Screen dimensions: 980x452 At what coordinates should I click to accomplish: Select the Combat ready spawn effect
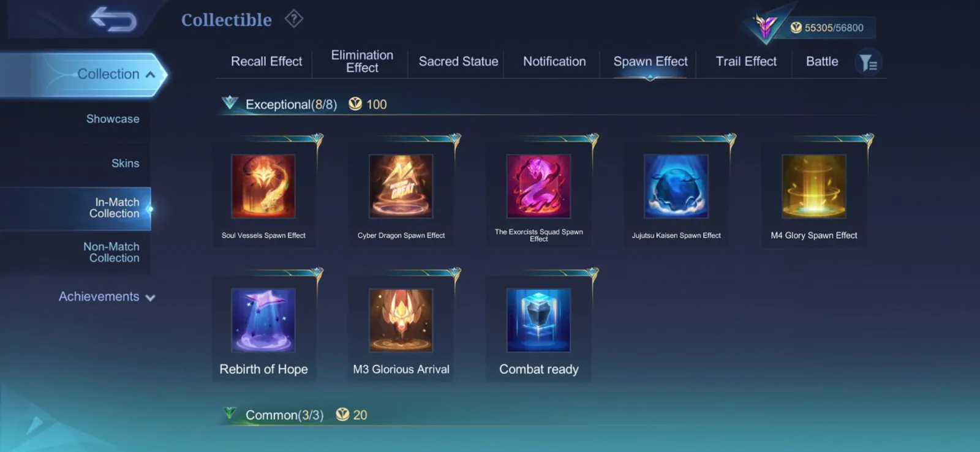coord(539,320)
